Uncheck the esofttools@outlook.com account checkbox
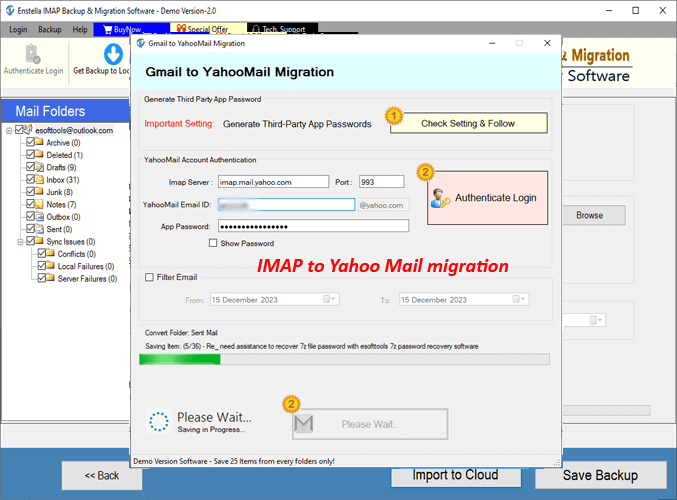Screen dimensions: 677x500 [x=19, y=130]
